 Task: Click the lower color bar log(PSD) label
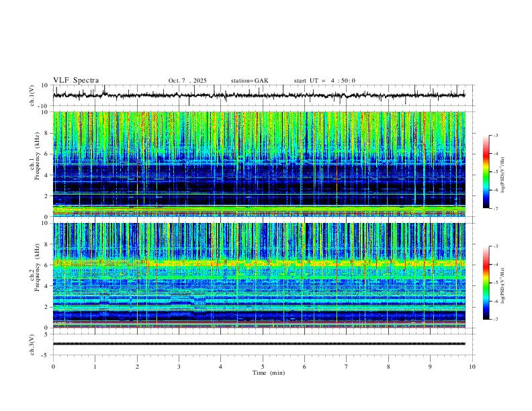(x=502, y=286)
